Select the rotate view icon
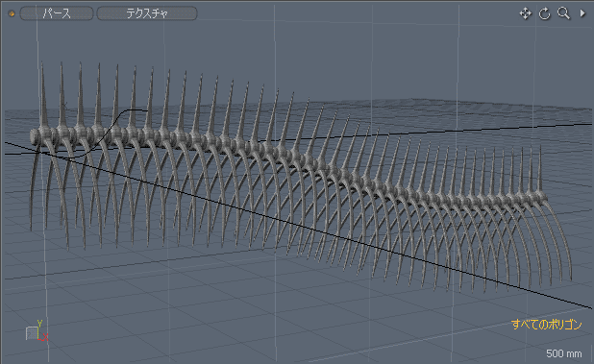This screenshot has height=364, width=594. (x=544, y=14)
